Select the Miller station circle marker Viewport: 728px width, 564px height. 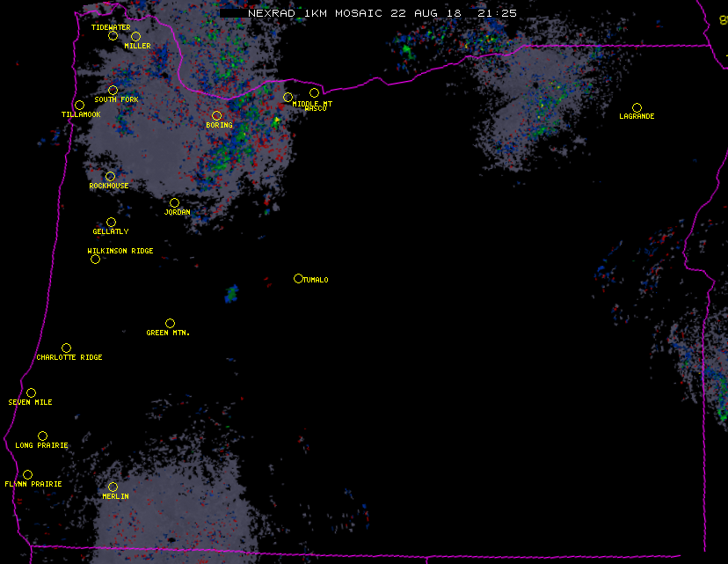pyautogui.click(x=135, y=36)
